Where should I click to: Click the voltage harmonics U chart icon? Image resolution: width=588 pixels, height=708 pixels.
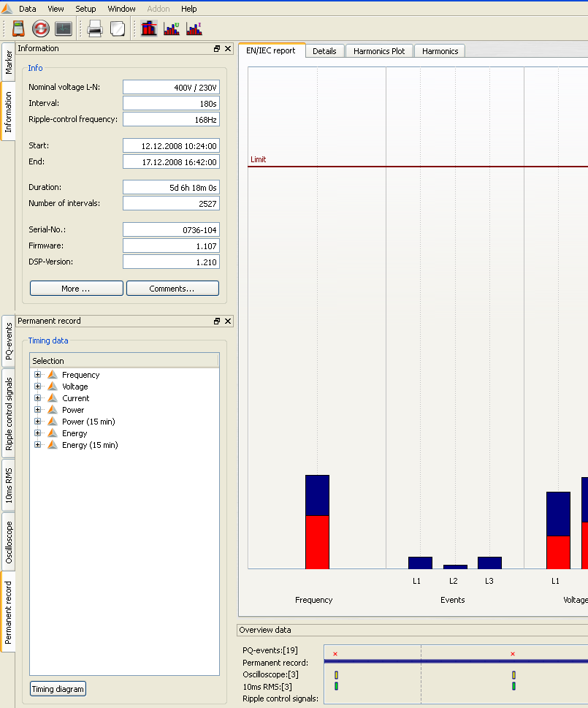click(172, 28)
